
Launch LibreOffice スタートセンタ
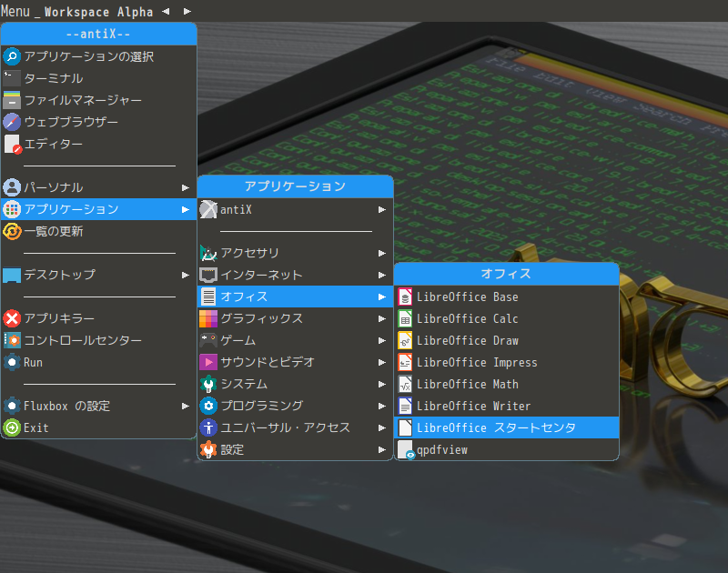[x=507, y=427]
